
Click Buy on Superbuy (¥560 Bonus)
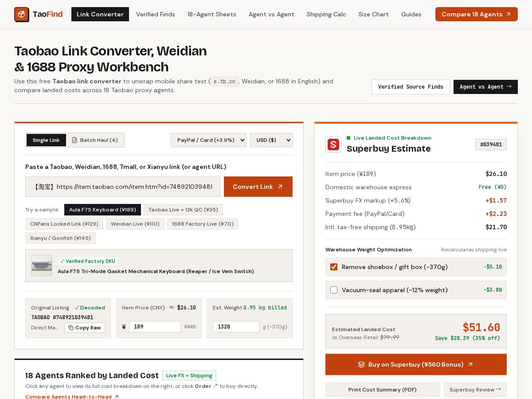click(416, 364)
